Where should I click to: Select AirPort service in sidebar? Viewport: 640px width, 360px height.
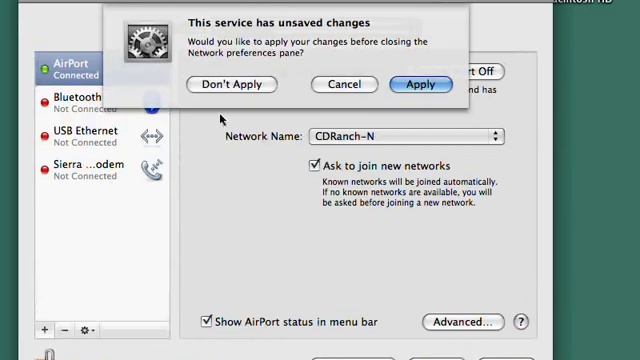[x=69, y=69]
